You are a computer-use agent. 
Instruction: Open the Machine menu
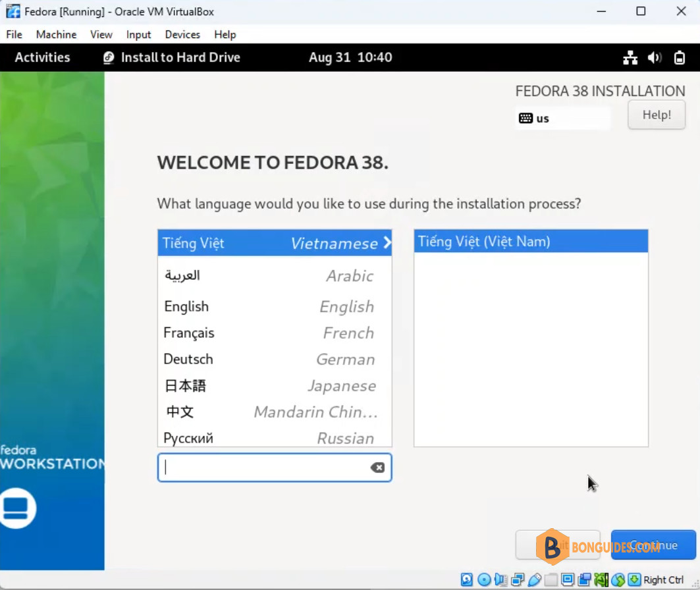point(56,34)
